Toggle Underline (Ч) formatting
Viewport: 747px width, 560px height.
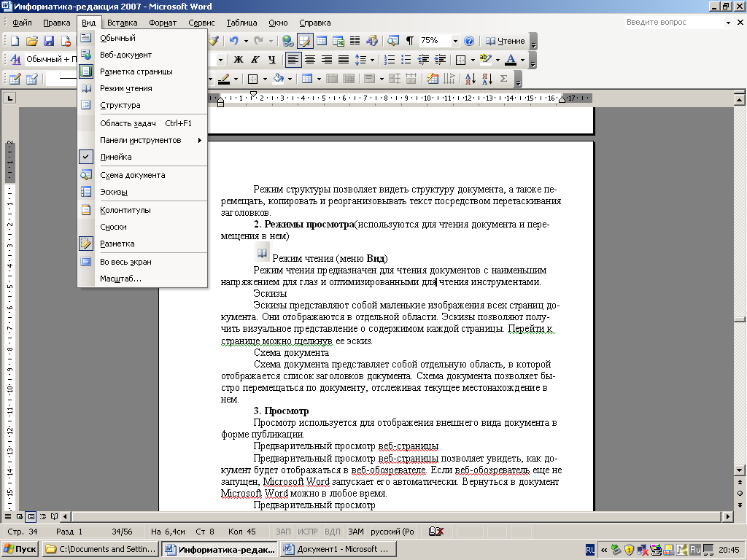(x=271, y=60)
